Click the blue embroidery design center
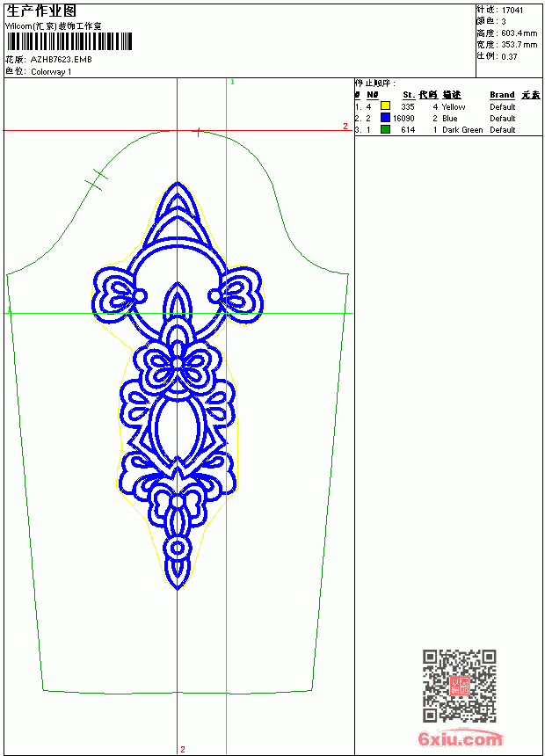545x756 pixels. [178, 385]
